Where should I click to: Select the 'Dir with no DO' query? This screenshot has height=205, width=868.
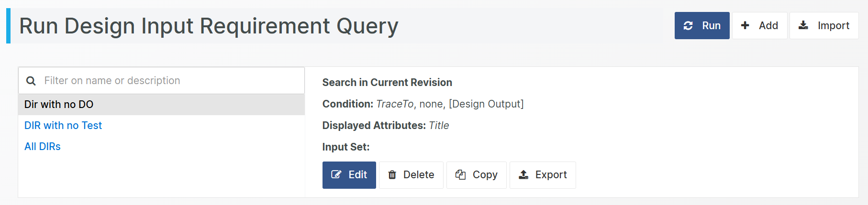click(59, 105)
